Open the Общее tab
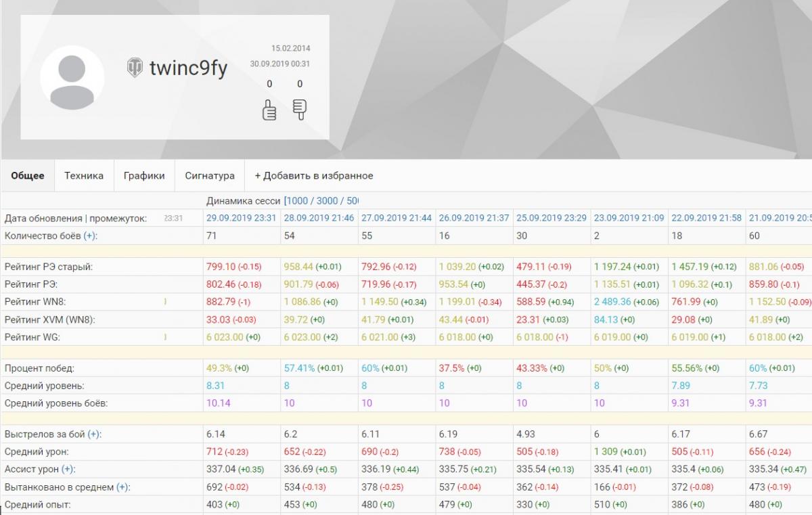 coord(28,175)
